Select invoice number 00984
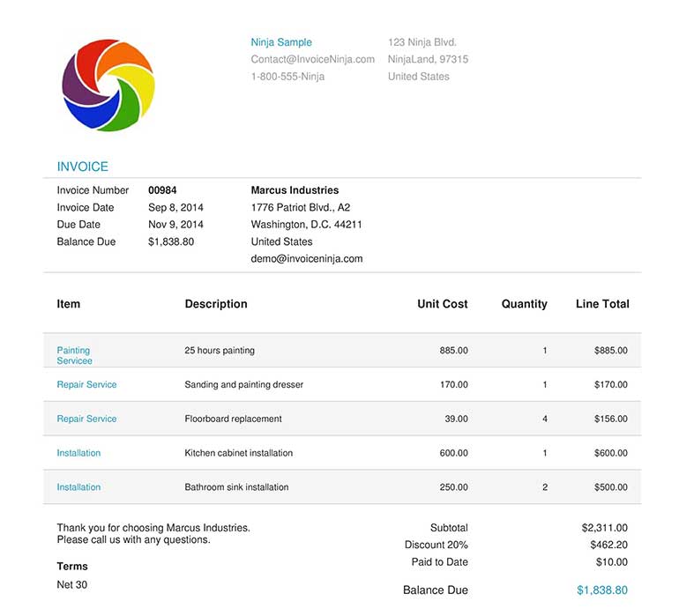 tap(162, 190)
